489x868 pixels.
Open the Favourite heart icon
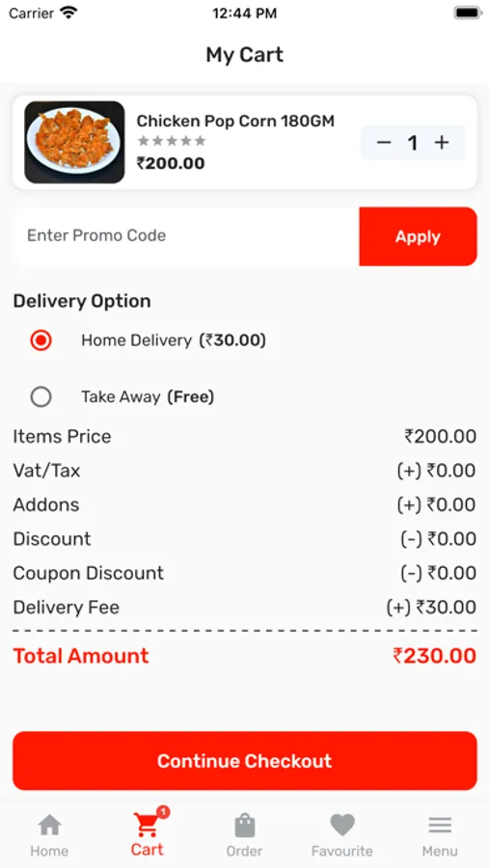[342, 826]
